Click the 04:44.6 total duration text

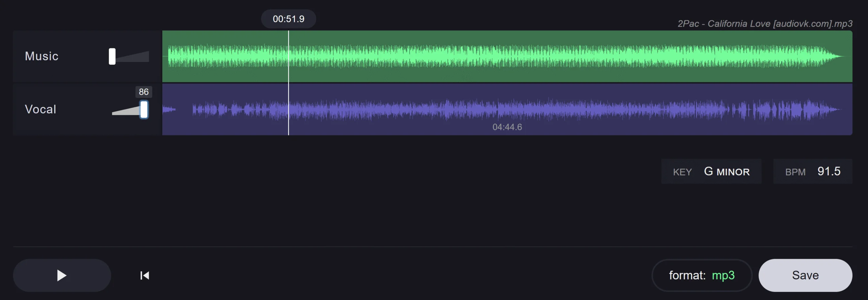click(x=507, y=127)
